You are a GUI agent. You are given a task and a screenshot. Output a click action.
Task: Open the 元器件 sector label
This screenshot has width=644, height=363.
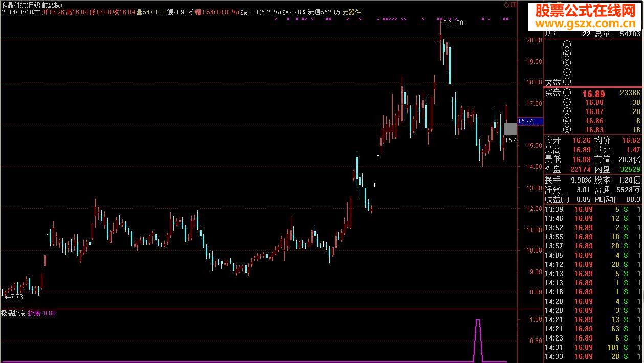pyautogui.click(x=352, y=12)
